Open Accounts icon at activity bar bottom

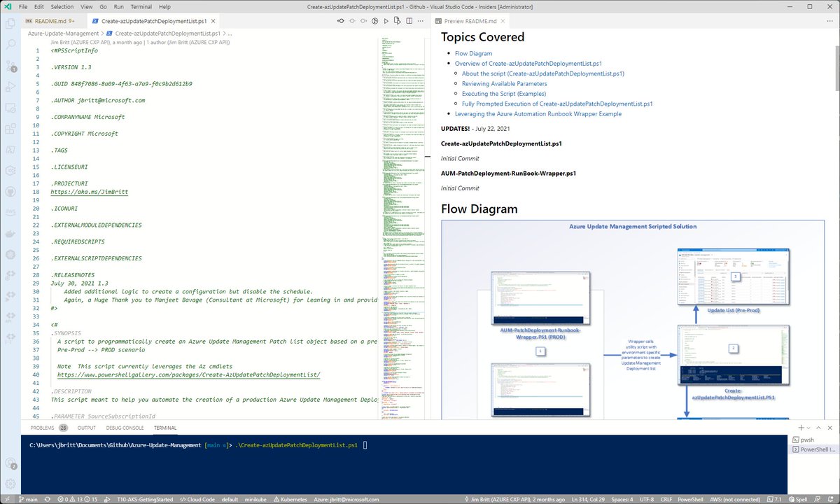tap(10, 463)
